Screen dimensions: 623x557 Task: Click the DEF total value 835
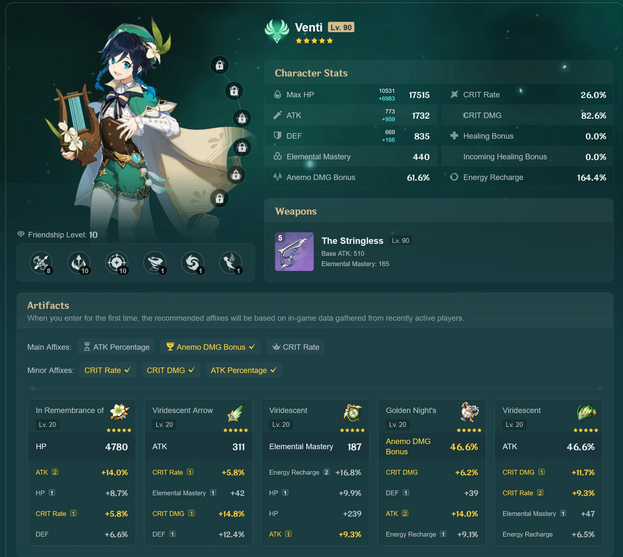pyautogui.click(x=422, y=136)
